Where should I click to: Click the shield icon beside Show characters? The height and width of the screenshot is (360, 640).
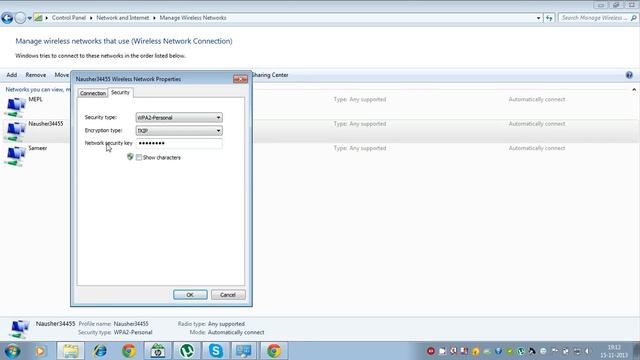(130, 157)
